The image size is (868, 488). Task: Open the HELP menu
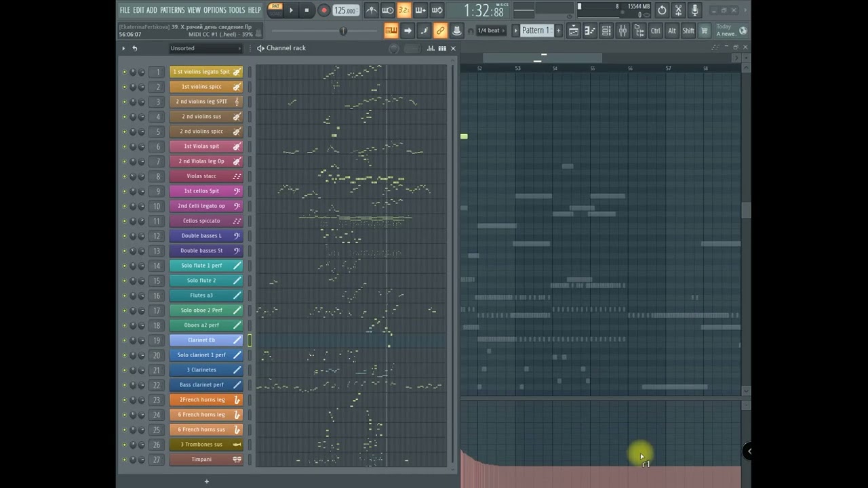(254, 10)
